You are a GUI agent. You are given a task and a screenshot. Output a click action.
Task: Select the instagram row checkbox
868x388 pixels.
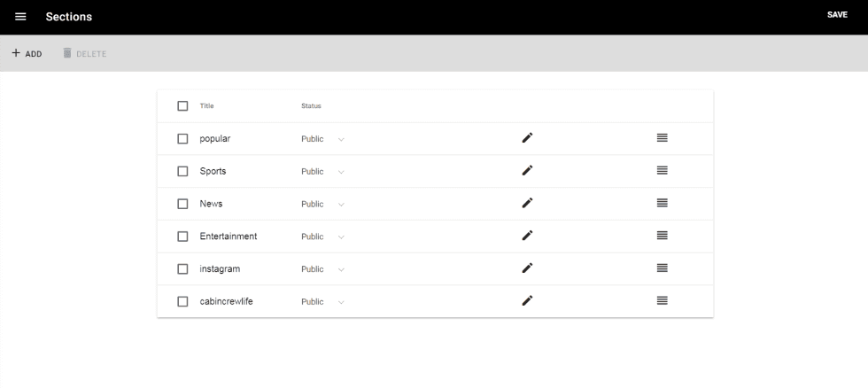click(182, 268)
